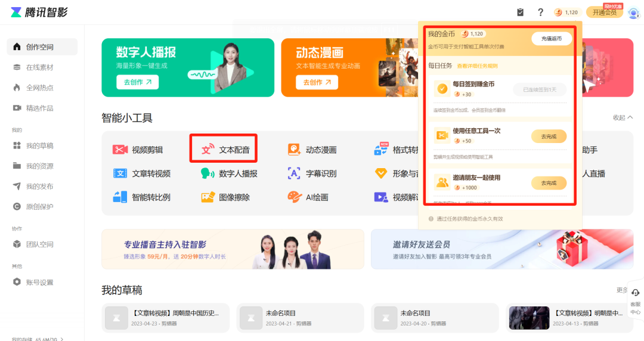This screenshot has width=644, height=341.
Task: Open the 动态漫画 tool in 智能小工具
Action: (x=312, y=150)
